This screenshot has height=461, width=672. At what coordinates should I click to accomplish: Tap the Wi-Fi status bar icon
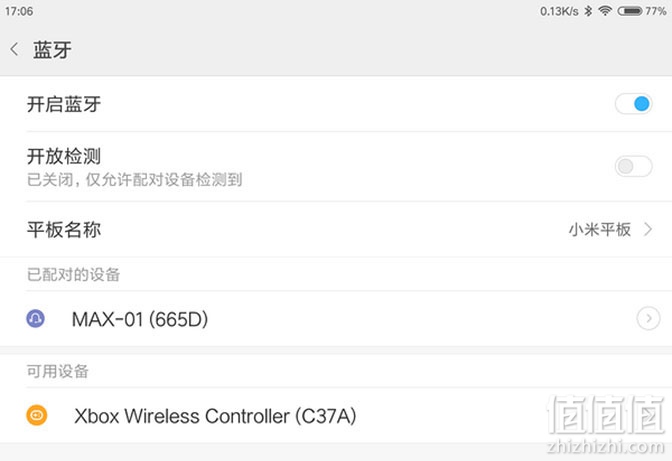pos(605,11)
